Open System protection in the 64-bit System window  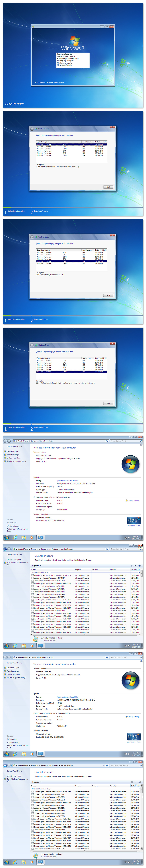14,674
